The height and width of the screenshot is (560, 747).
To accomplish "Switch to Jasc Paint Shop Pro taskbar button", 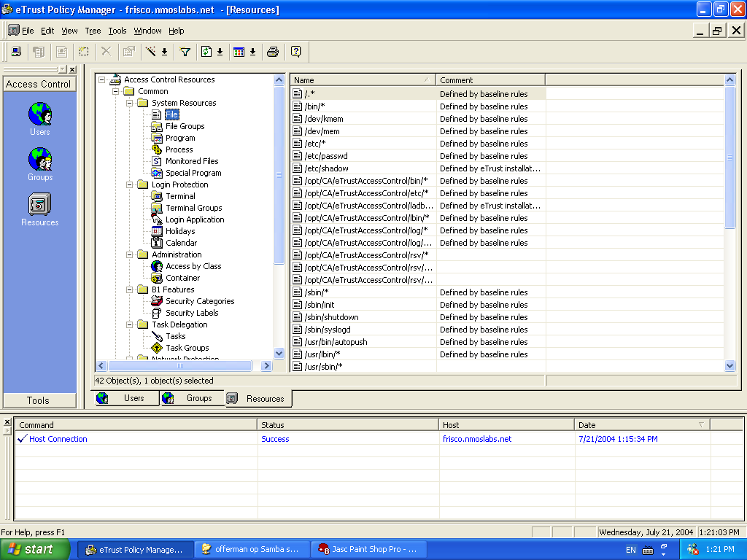I will [x=368, y=549].
